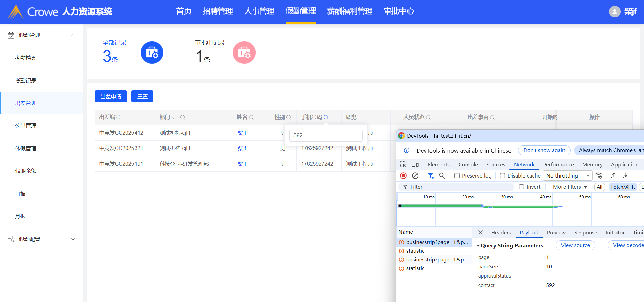This screenshot has width=644, height=302.
Task: Click the search icon beside 手机号码 column
Action: [x=326, y=117]
